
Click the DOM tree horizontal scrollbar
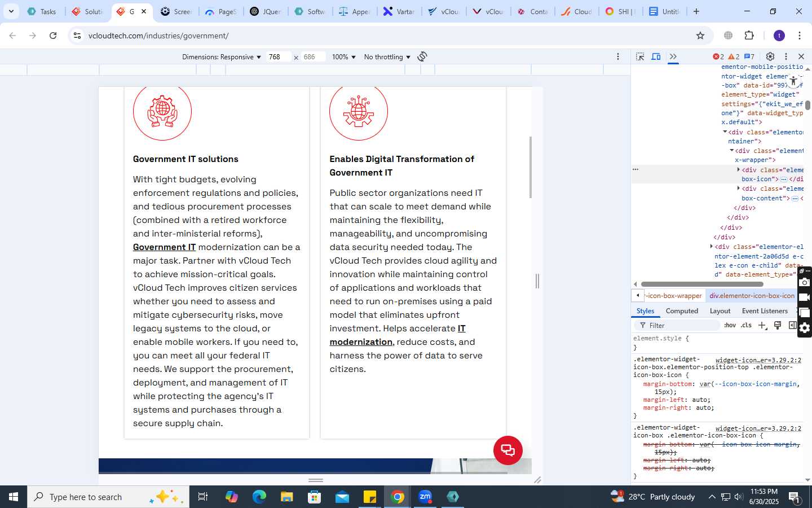tap(702, 284)
